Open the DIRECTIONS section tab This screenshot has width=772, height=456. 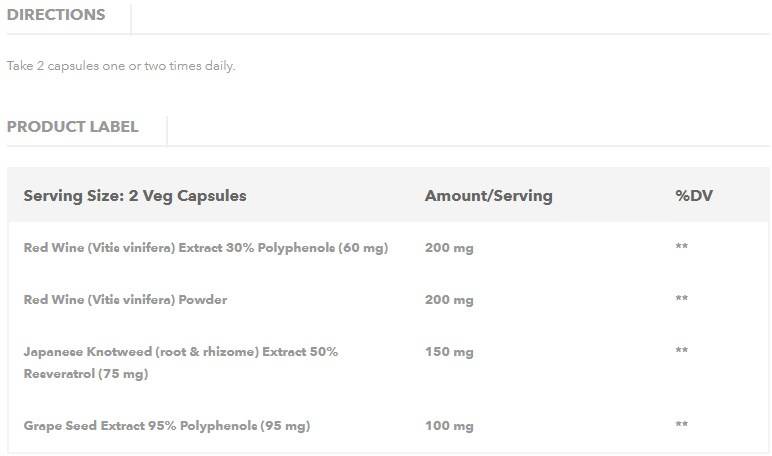[56, 15]
